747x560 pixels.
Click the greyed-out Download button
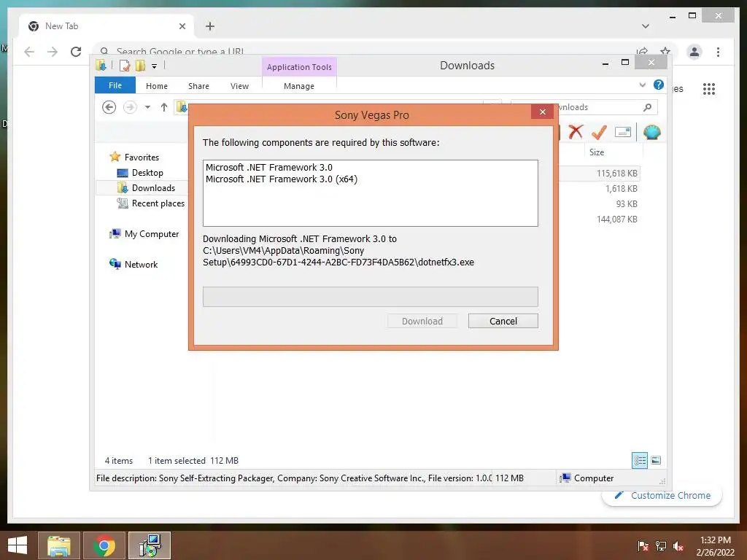tap(422, 321)
